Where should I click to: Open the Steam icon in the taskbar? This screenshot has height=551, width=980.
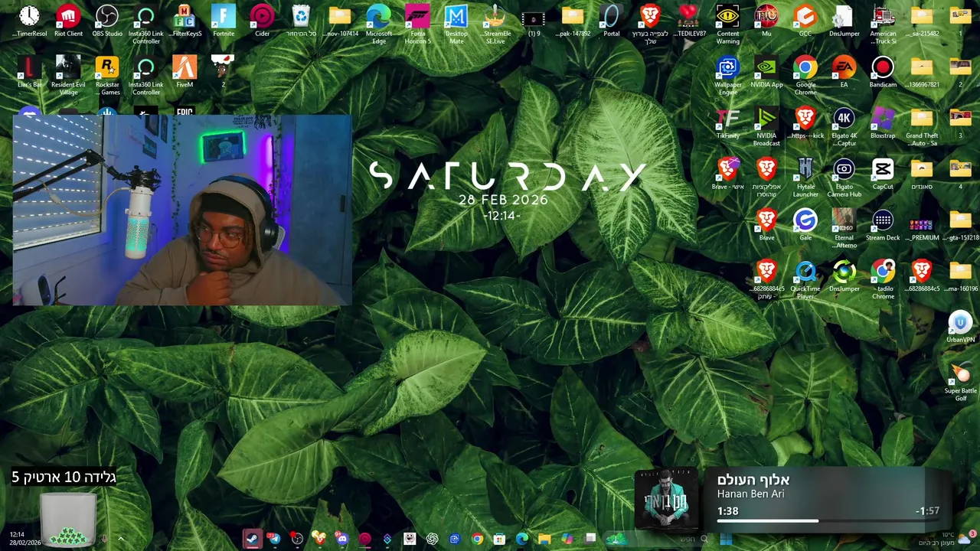click(251, 539)
